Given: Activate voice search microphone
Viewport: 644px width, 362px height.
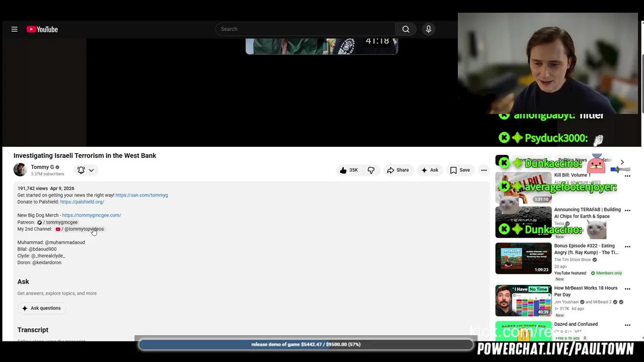Looking at the screenshot, I should [x=429, y=29].
